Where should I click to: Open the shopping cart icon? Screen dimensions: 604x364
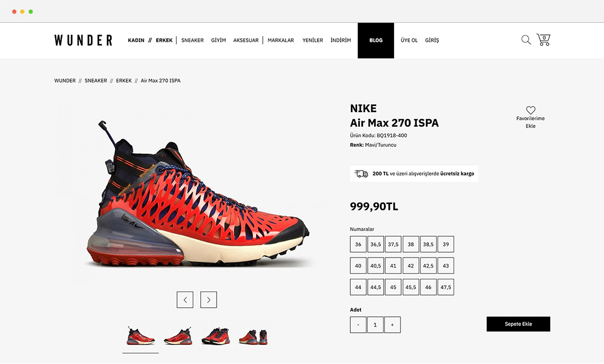pos(544,40)
